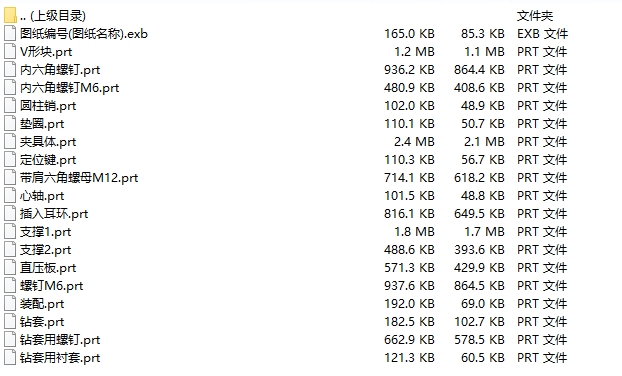Open the parent directory folder icon
The height and width of the screenshot is (376, 622).
click(10, 15)
